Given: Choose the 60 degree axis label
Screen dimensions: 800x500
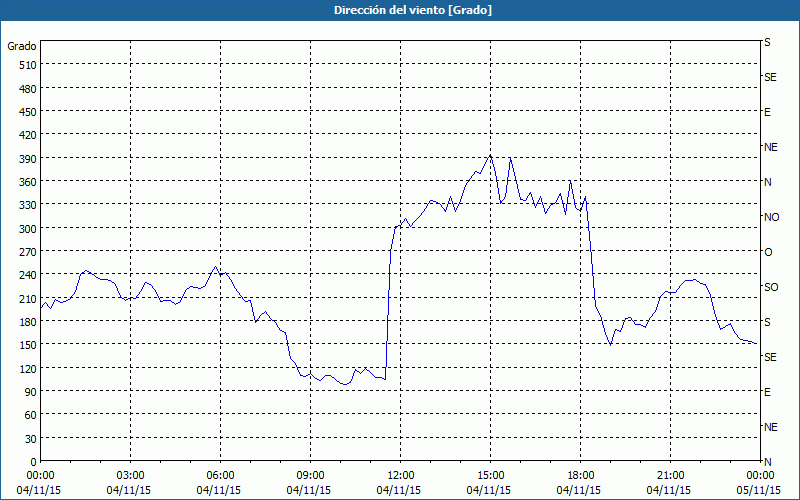Looking at the screenshot, I should (31, 415).
